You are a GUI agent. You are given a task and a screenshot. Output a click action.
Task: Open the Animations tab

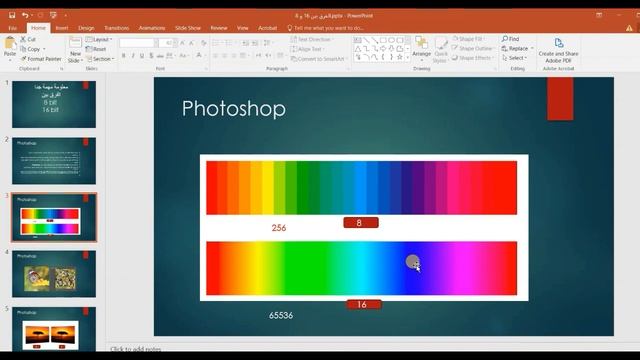(152, 28)
